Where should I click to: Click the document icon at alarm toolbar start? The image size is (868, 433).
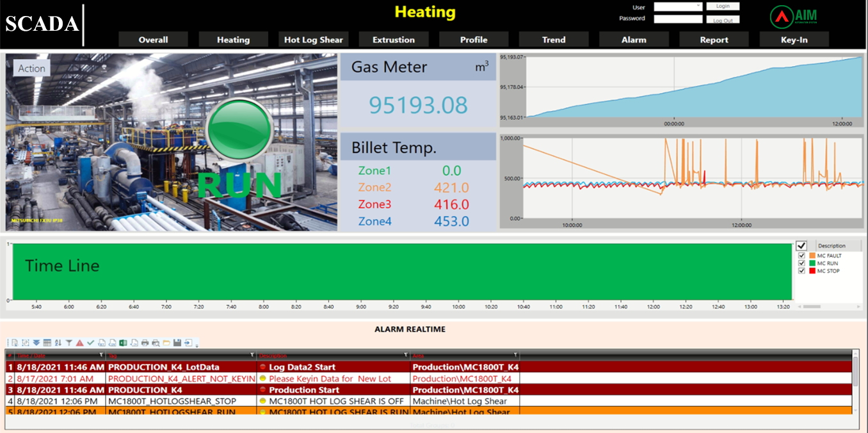pos(15,343)
